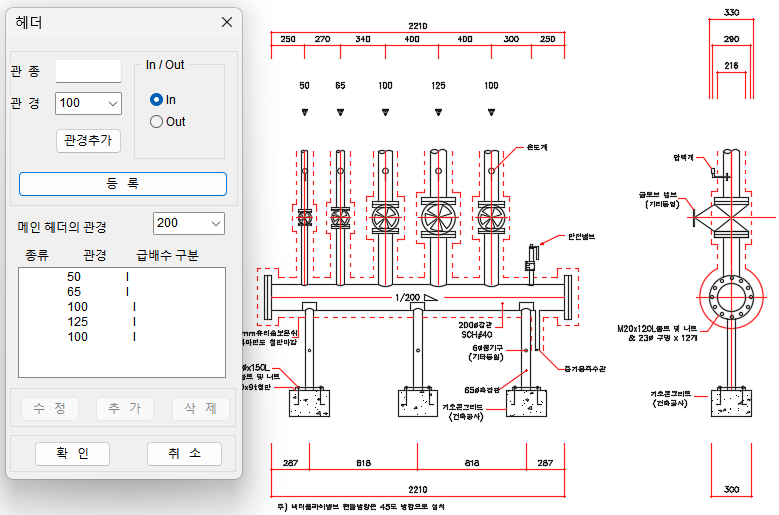This screenshot has width=779, height=515.
Task: Confirm with the 확인 button
Action: (x=71, y=454)
